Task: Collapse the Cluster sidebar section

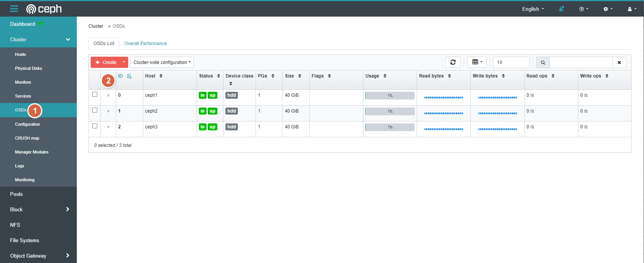Action: (x=68, y=39)
